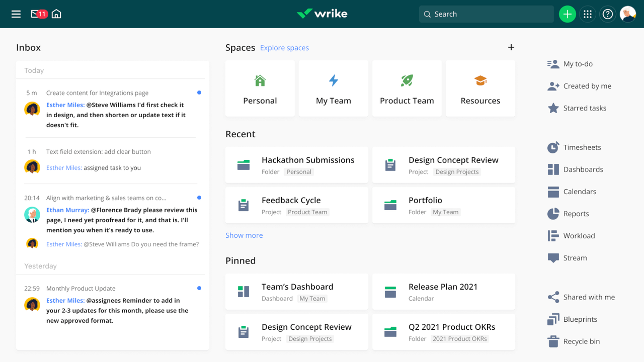The width and height of the screenshot is (644, 362).
Task: Click the Search field
Action: [x=486, y=14]
